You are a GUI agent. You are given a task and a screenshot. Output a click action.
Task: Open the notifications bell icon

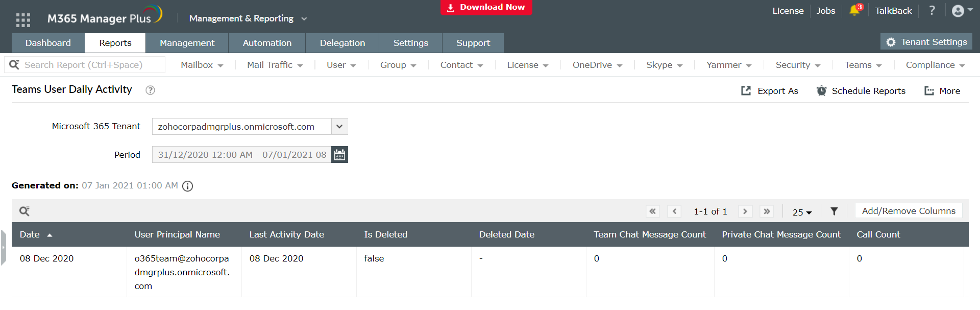854,10
